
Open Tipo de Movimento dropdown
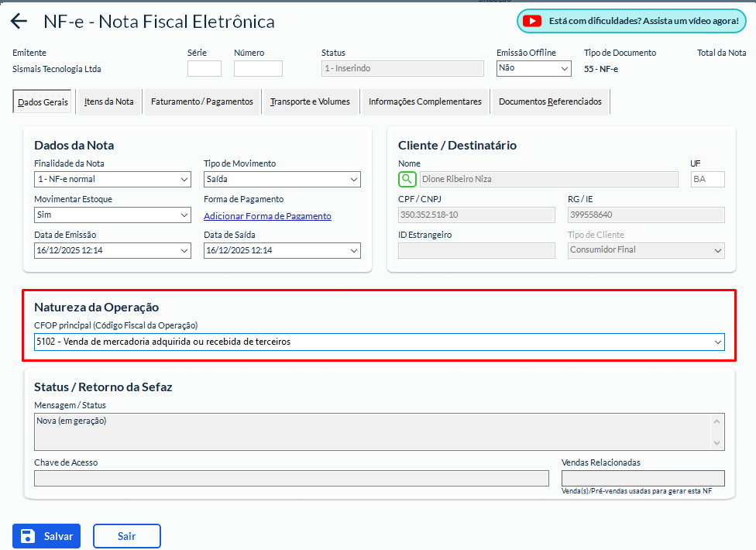pyautogui.click(x=353, y=180)
